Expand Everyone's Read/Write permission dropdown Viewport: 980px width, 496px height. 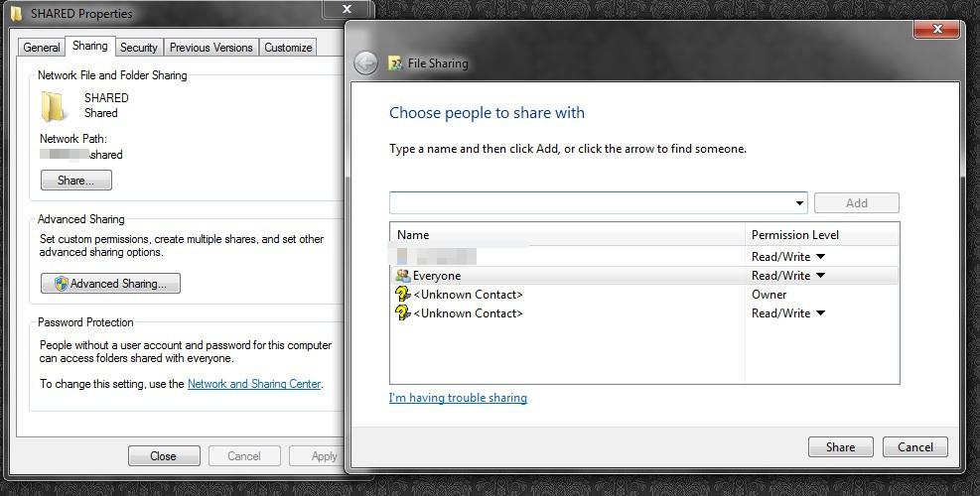pyautogui.click(x=820, y=276)
